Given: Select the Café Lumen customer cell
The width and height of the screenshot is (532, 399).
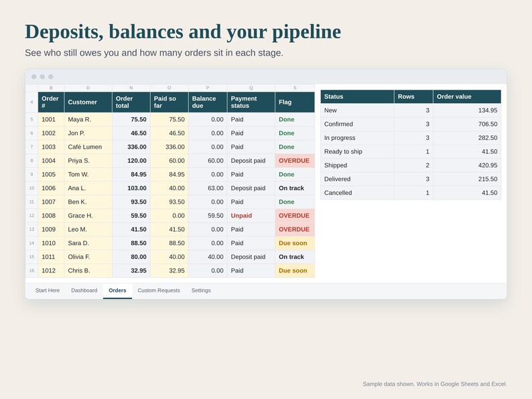Looking at the screenshot, I should [x=88, y=147].
